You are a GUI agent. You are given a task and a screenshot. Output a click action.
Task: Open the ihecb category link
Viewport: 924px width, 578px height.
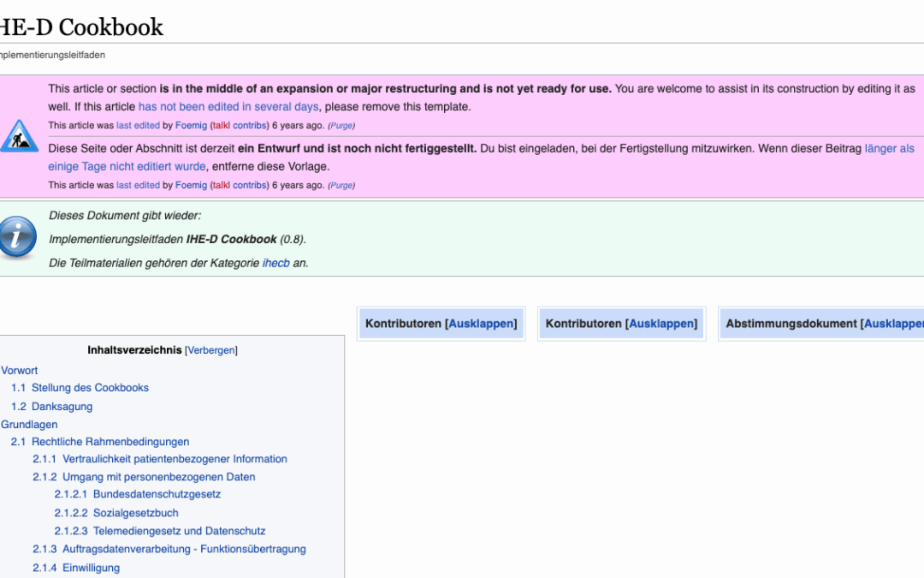pyautogui.click(x=275, y=263)
